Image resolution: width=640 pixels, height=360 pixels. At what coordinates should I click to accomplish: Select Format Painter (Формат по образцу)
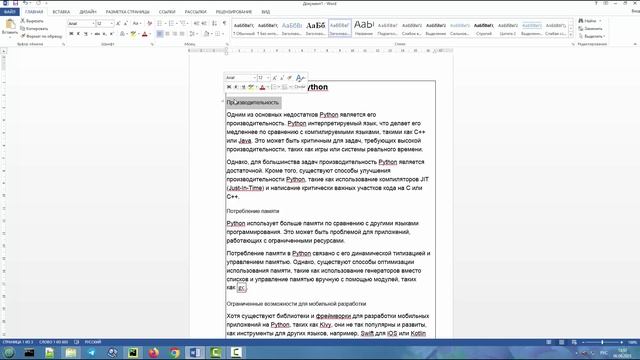point(41,36)
